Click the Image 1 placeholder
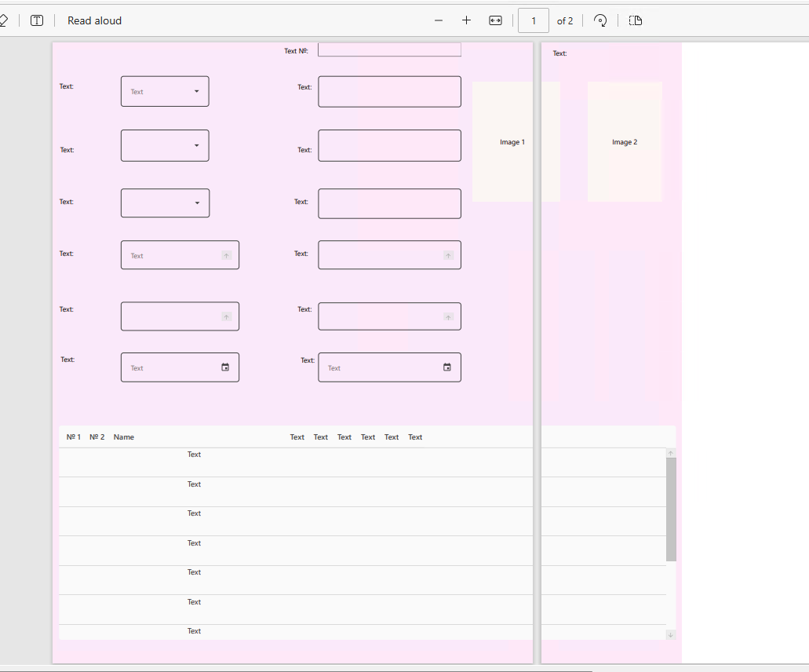 [x=512, y=142]
